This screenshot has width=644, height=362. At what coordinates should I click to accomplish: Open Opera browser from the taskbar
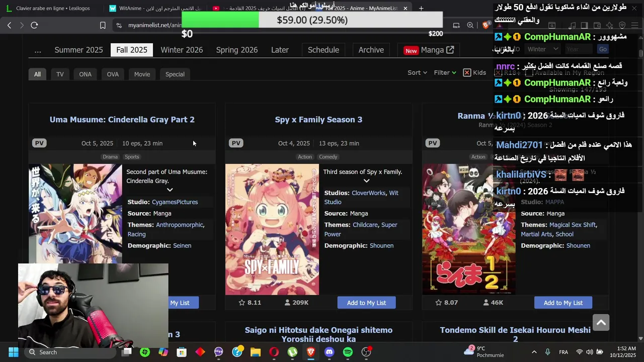click(274, 352)
